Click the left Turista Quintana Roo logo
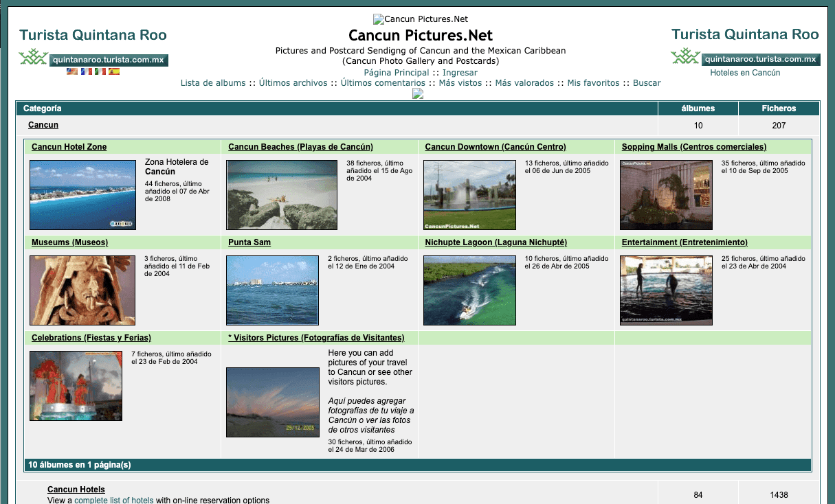This screenshot has height=504, width=835. pyautogui.click(x=93, y=47)
